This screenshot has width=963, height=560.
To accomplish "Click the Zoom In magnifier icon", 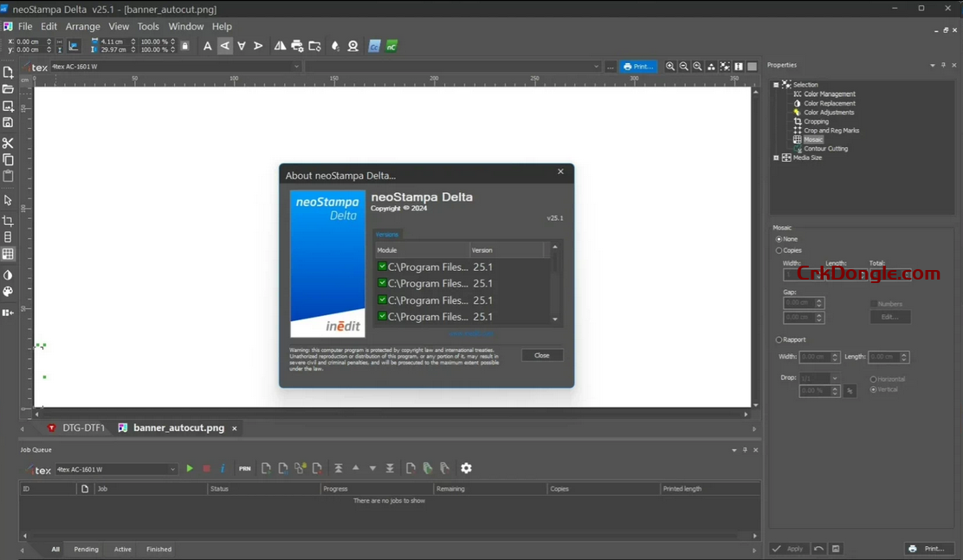I will pos(669,66).
